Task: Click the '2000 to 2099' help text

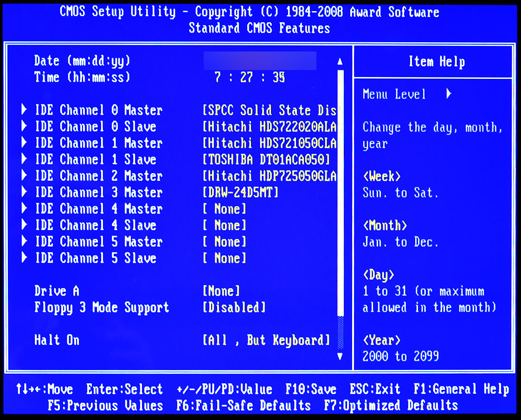Action: pos(400,356)
